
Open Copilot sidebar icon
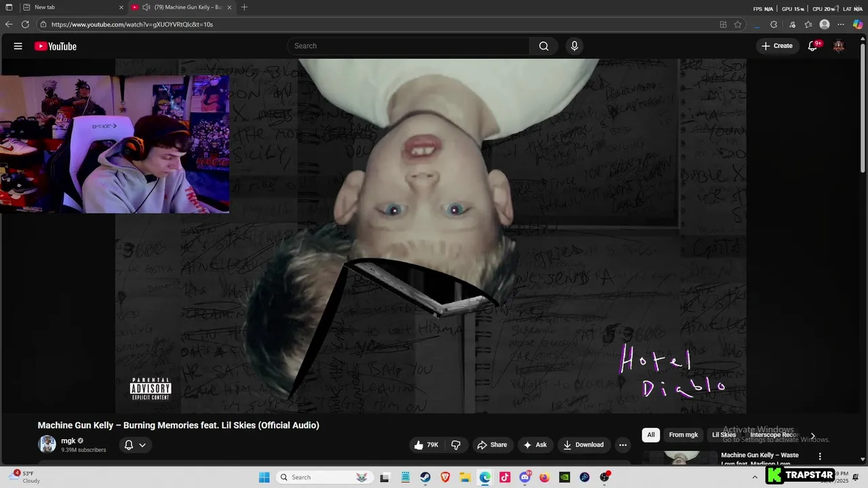click(858, 24)
